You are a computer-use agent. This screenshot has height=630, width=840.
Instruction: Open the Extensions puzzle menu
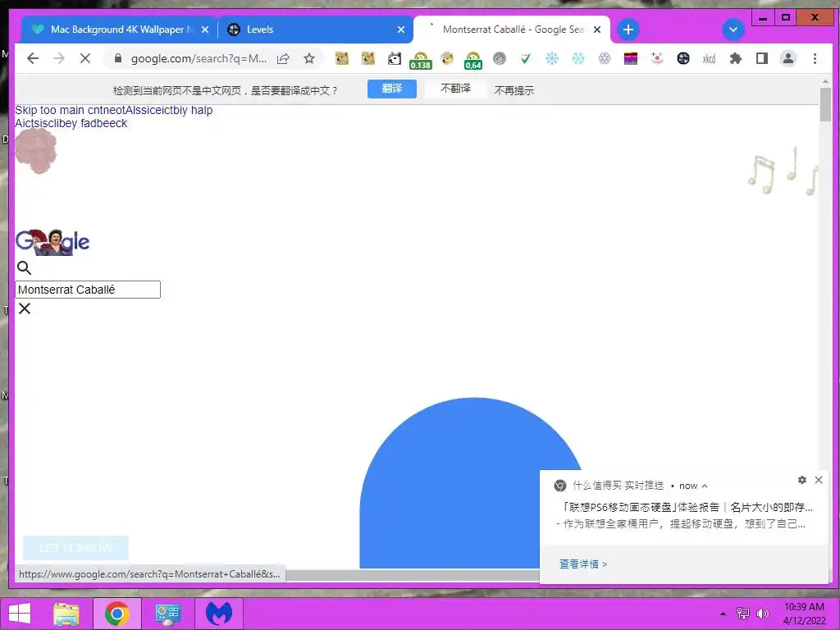[x=736, y=58]
